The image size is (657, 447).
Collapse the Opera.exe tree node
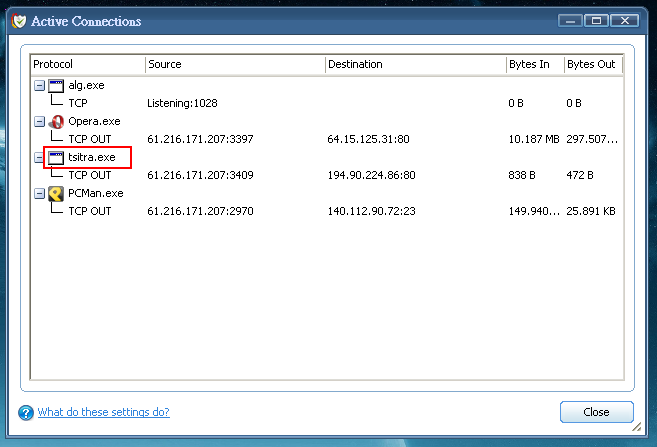(39, 122)
